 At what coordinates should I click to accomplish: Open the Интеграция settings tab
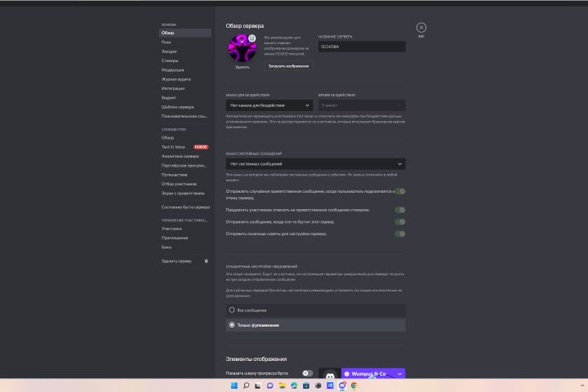coord(185,88)
